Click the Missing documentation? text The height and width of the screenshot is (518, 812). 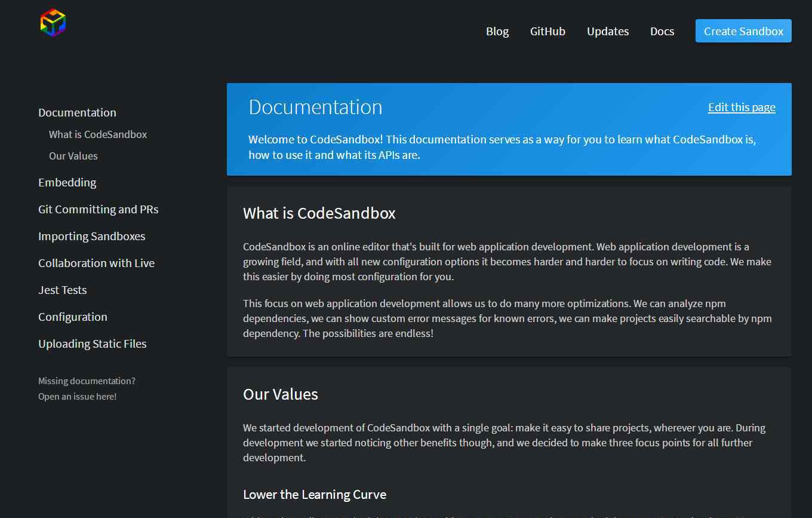point(87,381)
